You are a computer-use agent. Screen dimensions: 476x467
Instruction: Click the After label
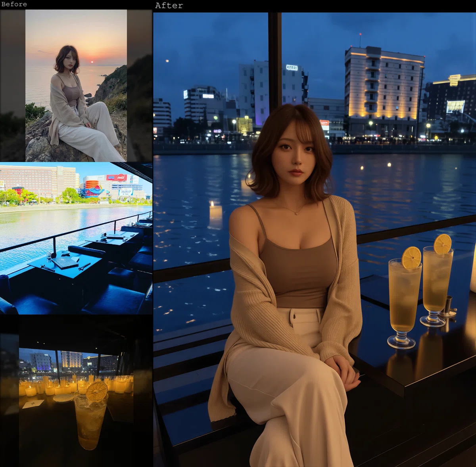pos(169,6)
